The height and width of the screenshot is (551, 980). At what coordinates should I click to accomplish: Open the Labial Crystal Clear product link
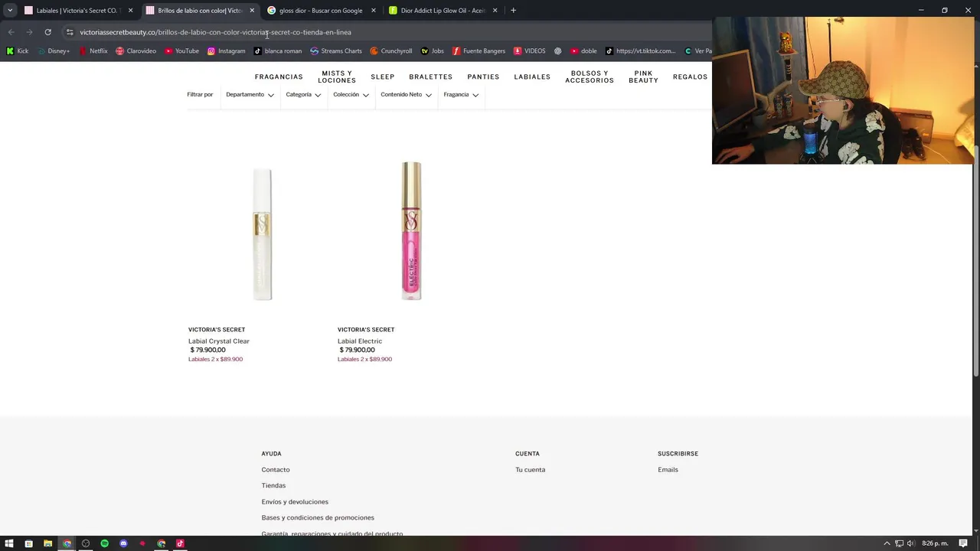tap(219, 341)
